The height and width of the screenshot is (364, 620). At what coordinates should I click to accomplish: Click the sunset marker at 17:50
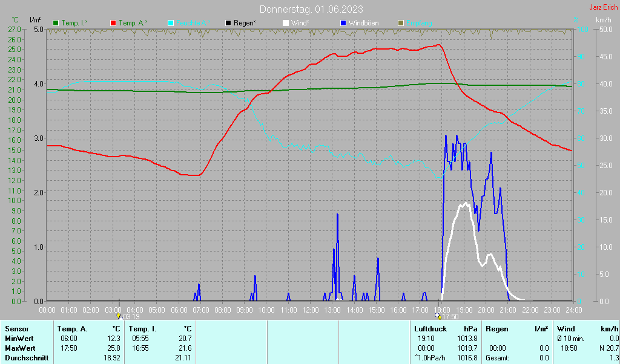(439, 316)
